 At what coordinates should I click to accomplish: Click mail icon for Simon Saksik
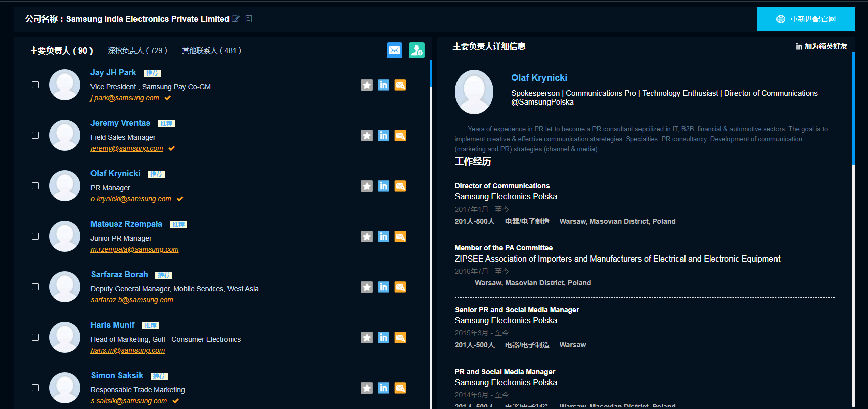click(x=400, y=388)
